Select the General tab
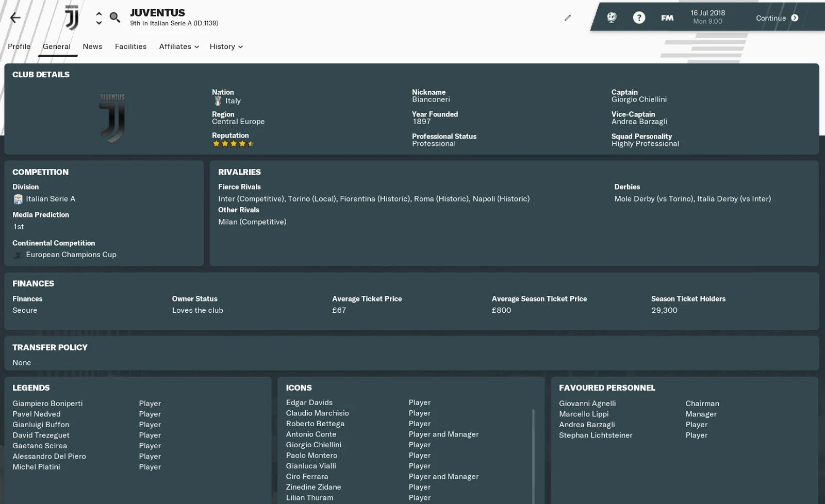This screenshot has width=825, height=504. (57, 46)
